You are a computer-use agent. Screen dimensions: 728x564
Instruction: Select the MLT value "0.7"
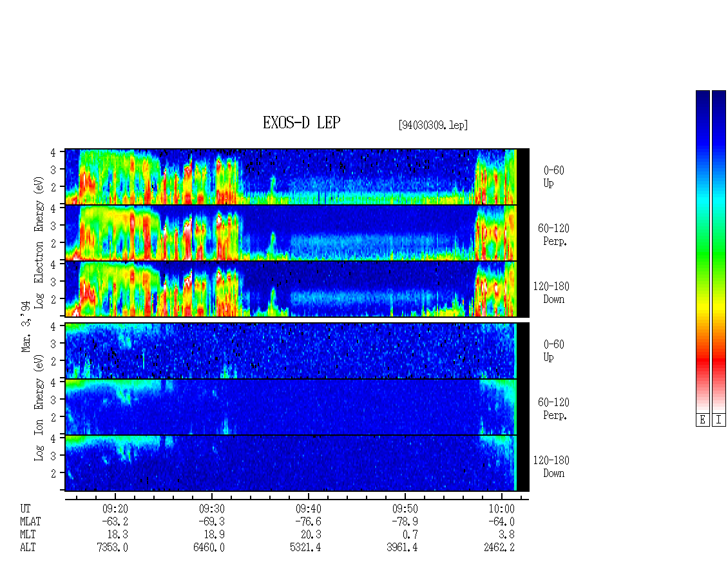pos(410,535)
